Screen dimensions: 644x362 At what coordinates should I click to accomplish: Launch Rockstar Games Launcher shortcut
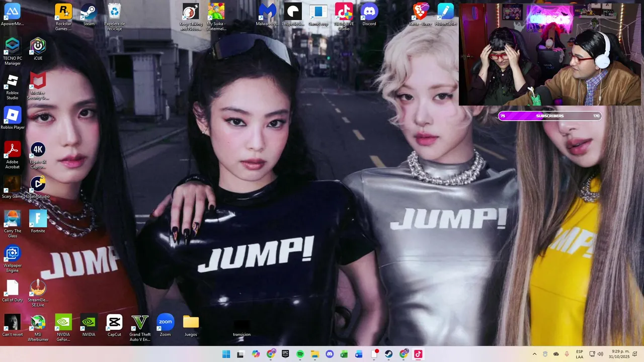point(63,17)
